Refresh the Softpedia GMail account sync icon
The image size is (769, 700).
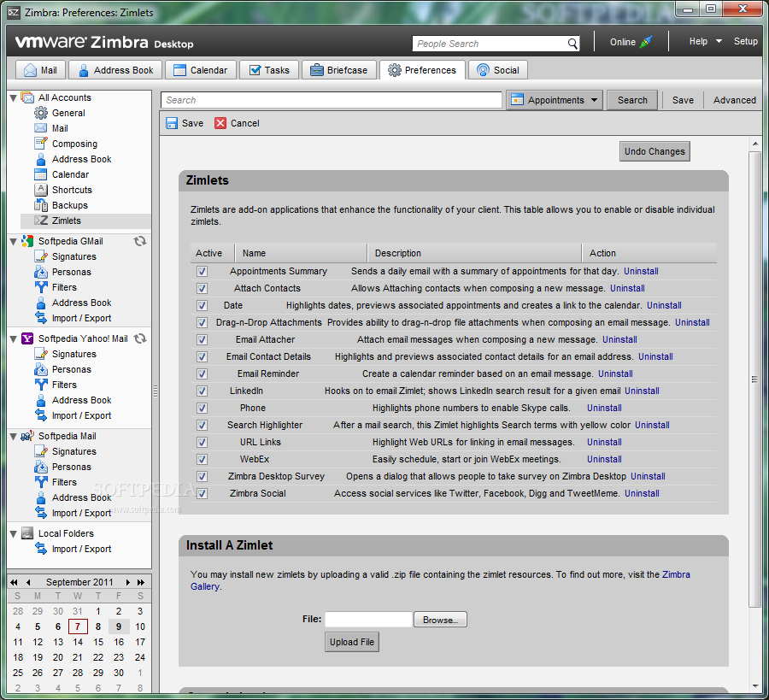coord(140,241)
